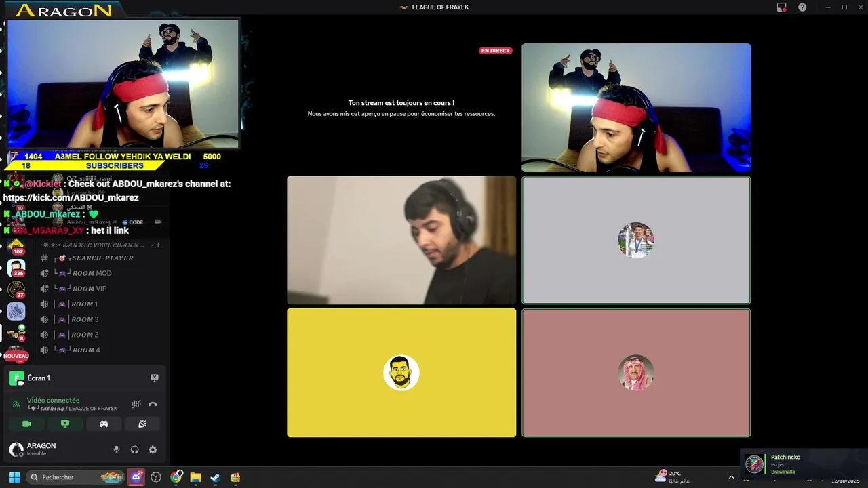Image resolution: width=868 pixels, height=488 pixels.
Task: Click the Écran 1 stream label
Action: pyautogui.click(x=39, y=378)
